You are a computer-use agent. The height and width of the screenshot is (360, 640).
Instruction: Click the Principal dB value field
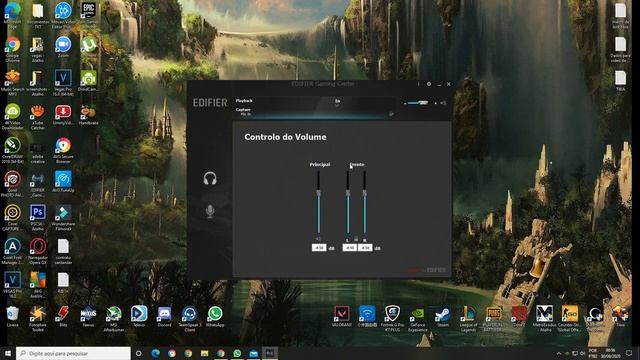click(319, 248)
